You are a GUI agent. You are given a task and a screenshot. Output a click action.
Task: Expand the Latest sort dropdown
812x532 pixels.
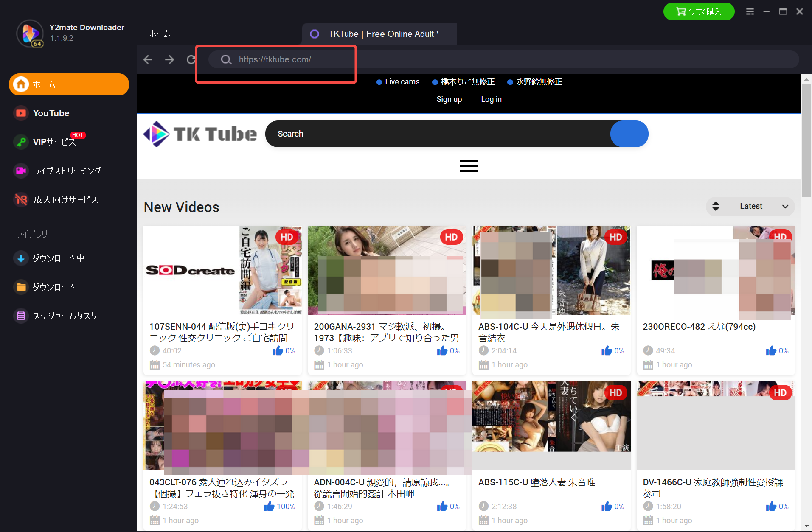(x=750, y=207)
